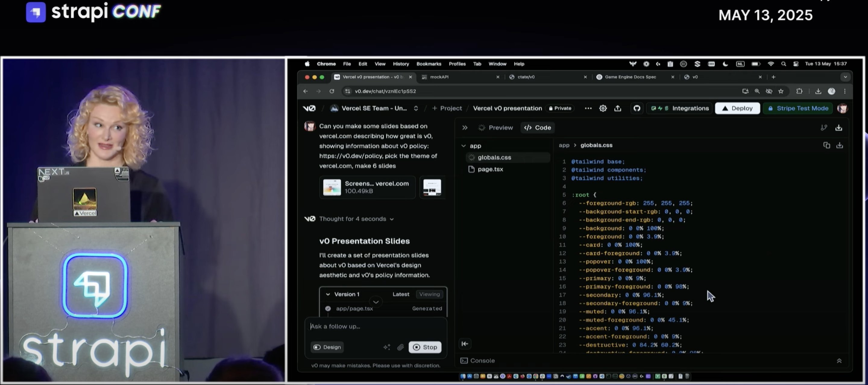Open the History menu in menu bar
Viewport: 868px width, 385px height.
pyautogui.click(x=401, y=64)
